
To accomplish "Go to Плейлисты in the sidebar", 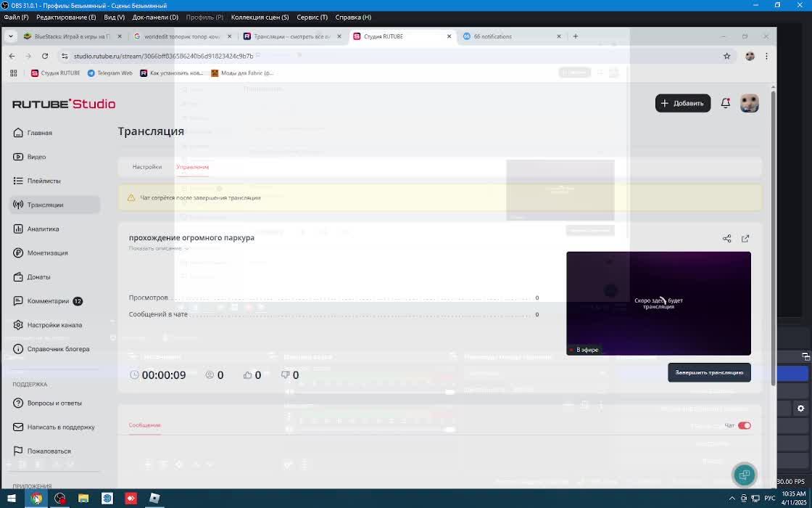I will point(37,181).
